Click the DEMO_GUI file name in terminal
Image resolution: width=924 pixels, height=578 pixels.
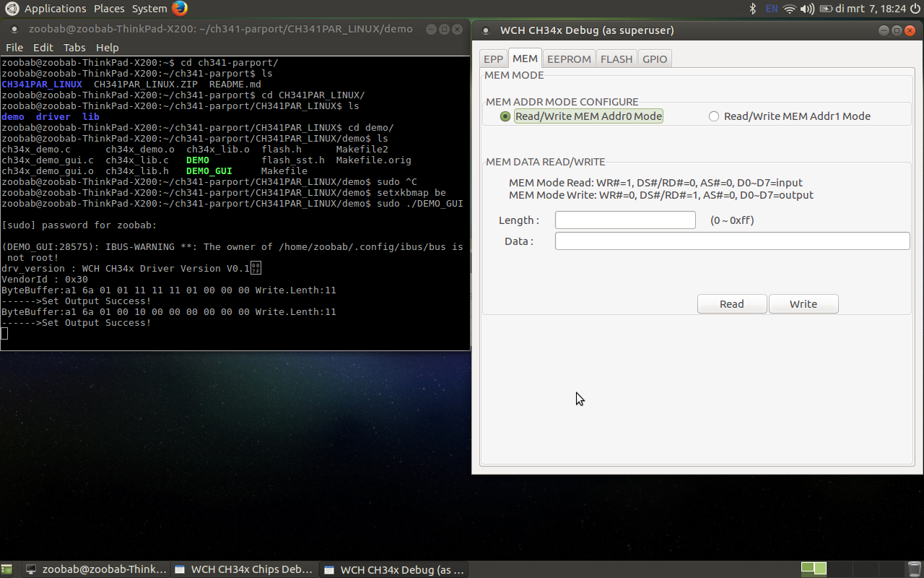(x=209, y=171)
